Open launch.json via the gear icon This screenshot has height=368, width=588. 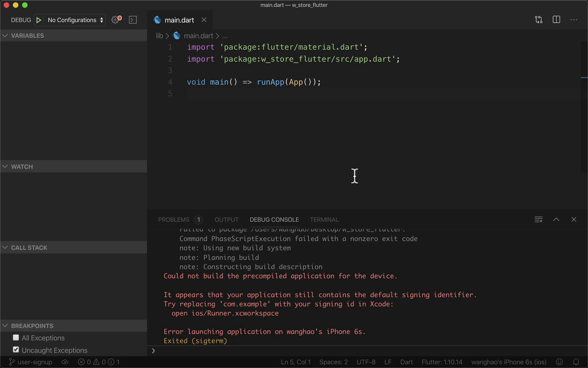point(116,20)
